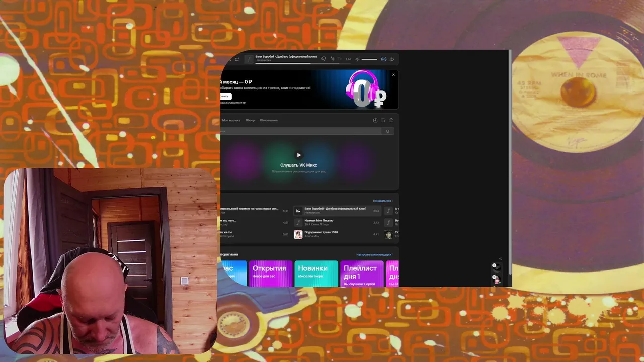644x362 pixels.
Task: Click the Подорожник трава 1988 track title
Action: tap(321, 232)
